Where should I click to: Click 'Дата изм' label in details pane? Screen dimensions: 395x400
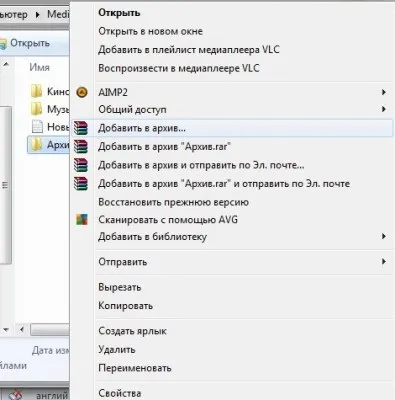[x=51, y=350]
